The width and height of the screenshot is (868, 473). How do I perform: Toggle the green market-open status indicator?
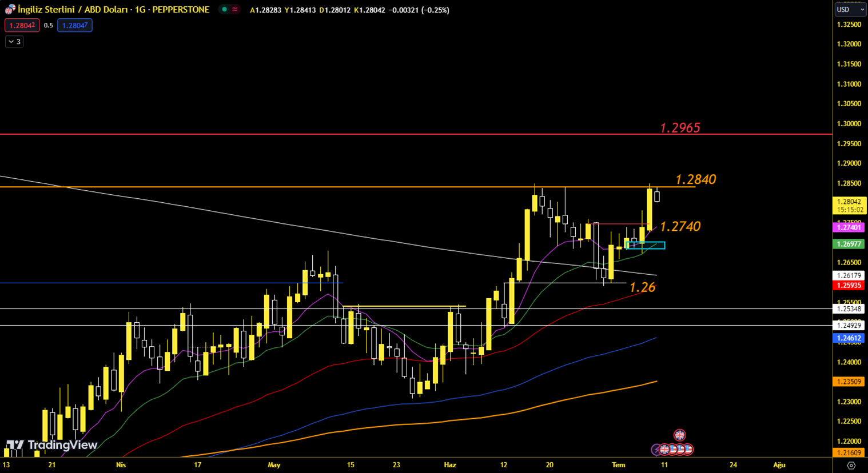225,10
